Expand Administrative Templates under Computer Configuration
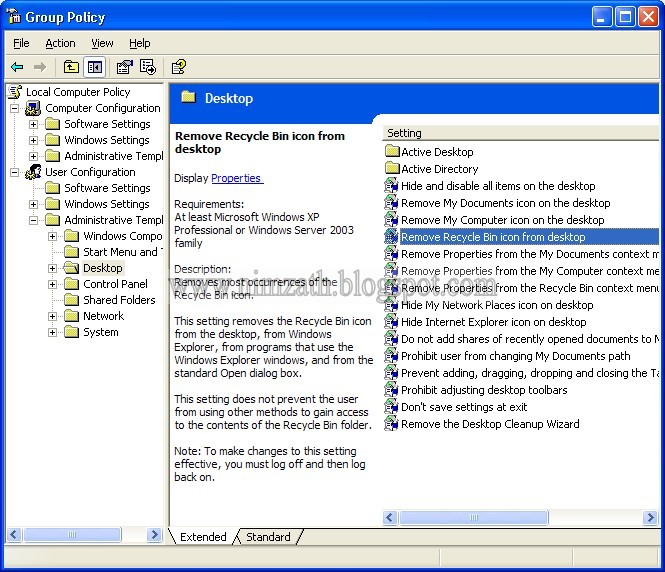The image size is (665, 572). click(x=34, y=156)
